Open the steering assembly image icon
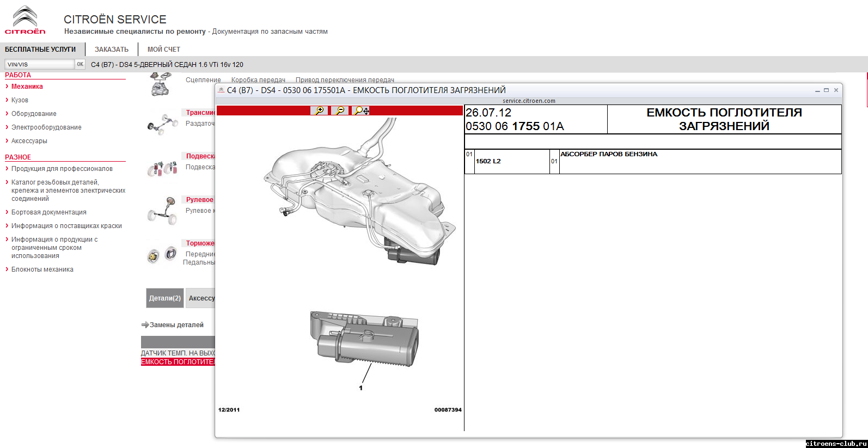868x448 pixels. 162,211
